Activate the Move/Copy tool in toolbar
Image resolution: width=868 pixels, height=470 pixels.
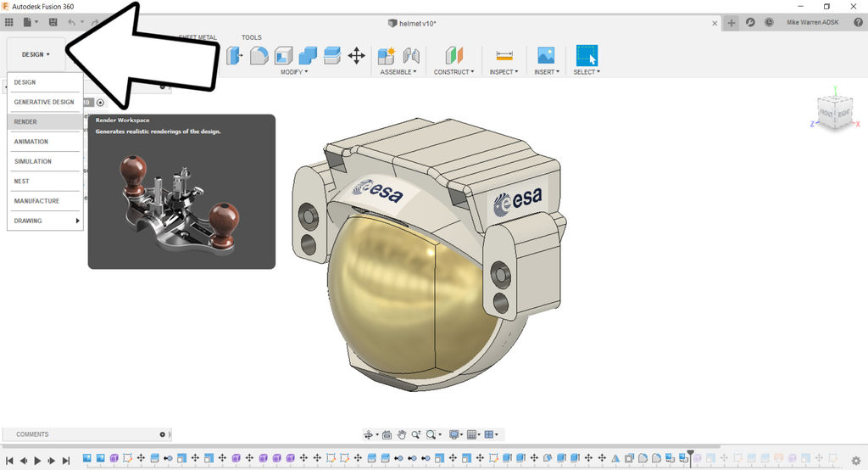(357, 55)
